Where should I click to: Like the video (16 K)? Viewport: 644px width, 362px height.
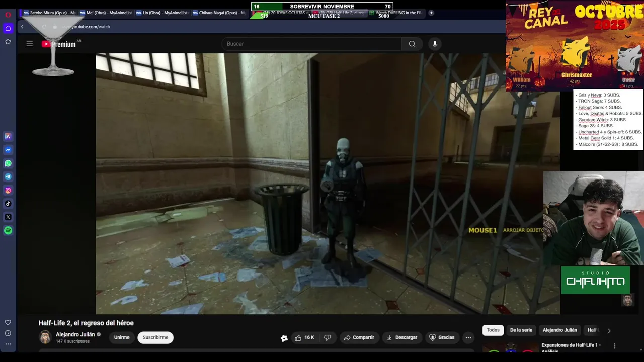[x=305, y=337]
